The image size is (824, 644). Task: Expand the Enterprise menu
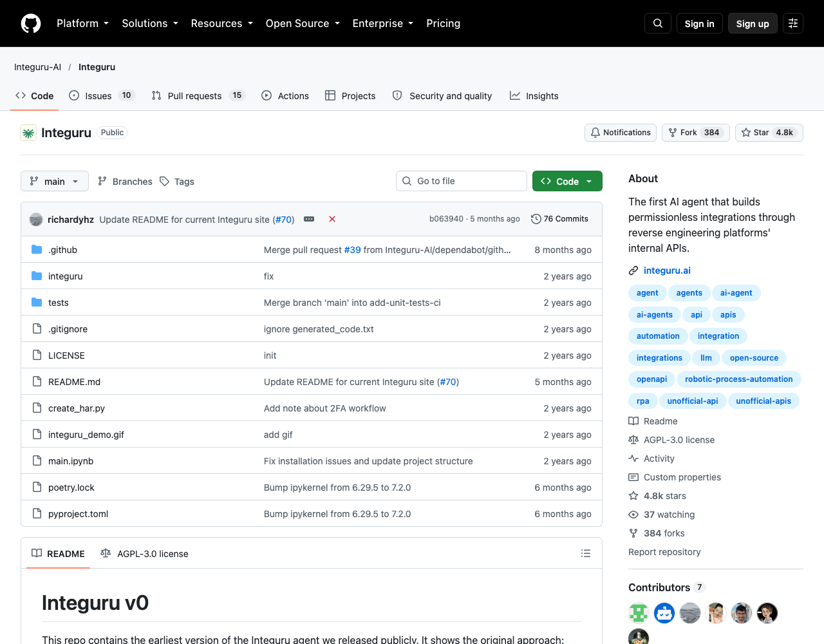pos(383,23)
